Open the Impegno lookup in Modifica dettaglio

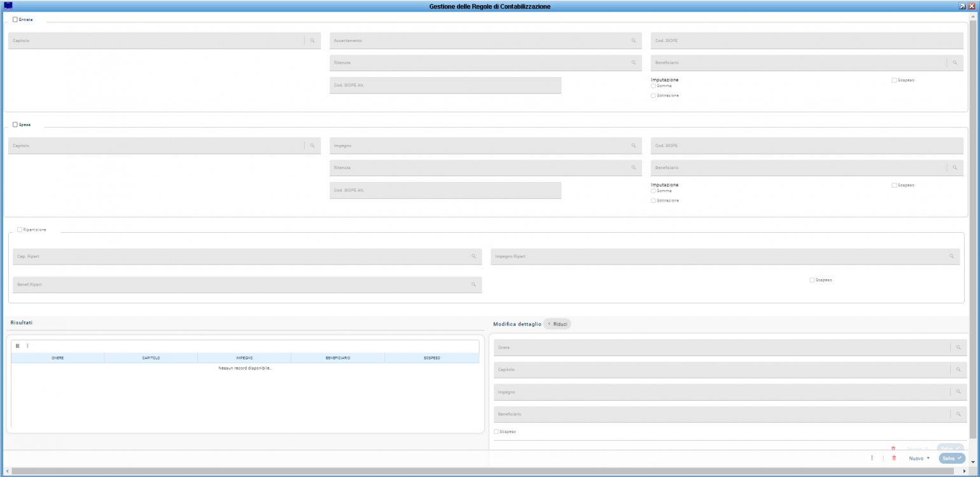[959, 392]
